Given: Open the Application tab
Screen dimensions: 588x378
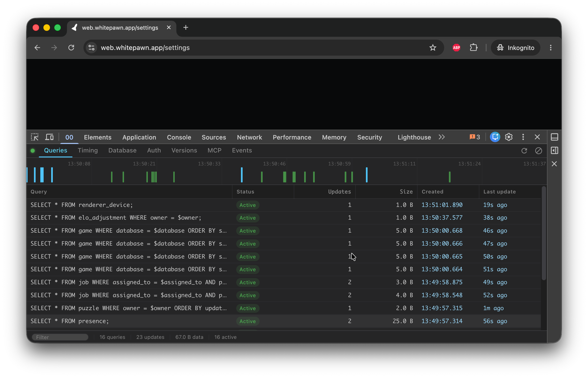Looking at the screenshot, I should click(x=139, y=137).
